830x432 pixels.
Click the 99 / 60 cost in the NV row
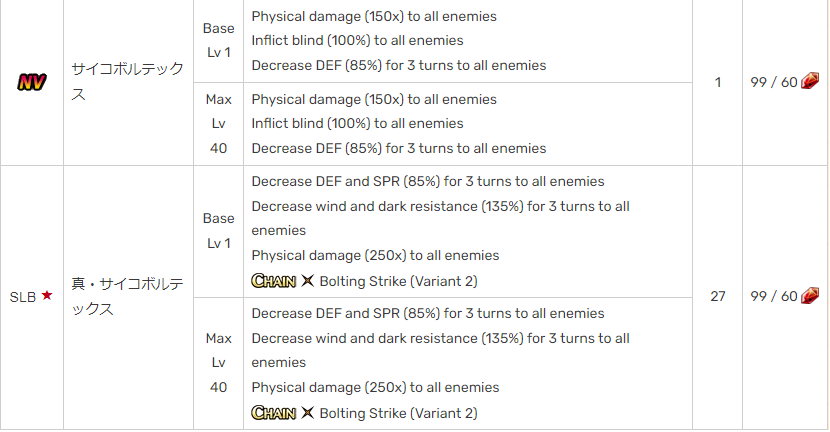(x=774, y=82)
